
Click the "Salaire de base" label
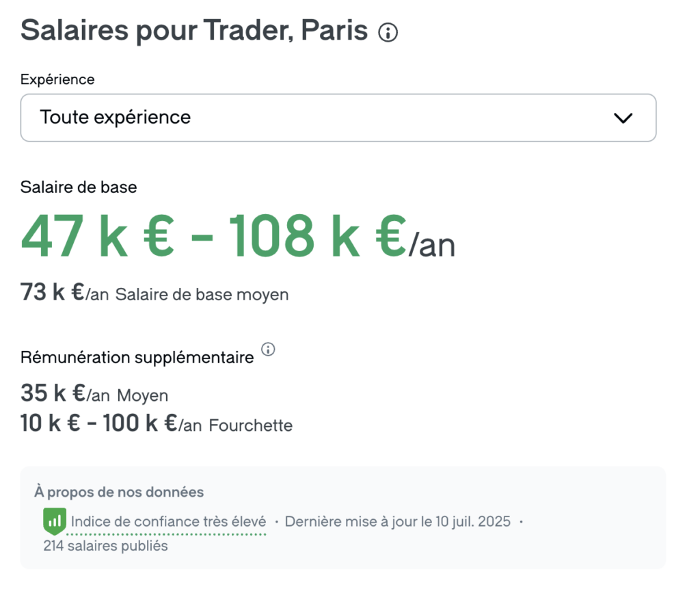click(79, 187)
